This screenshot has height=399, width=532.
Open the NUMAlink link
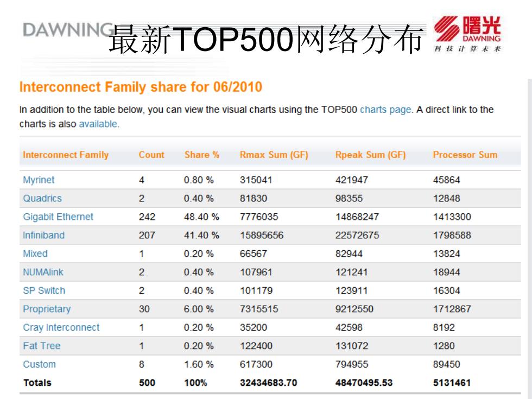coord(43,272)
